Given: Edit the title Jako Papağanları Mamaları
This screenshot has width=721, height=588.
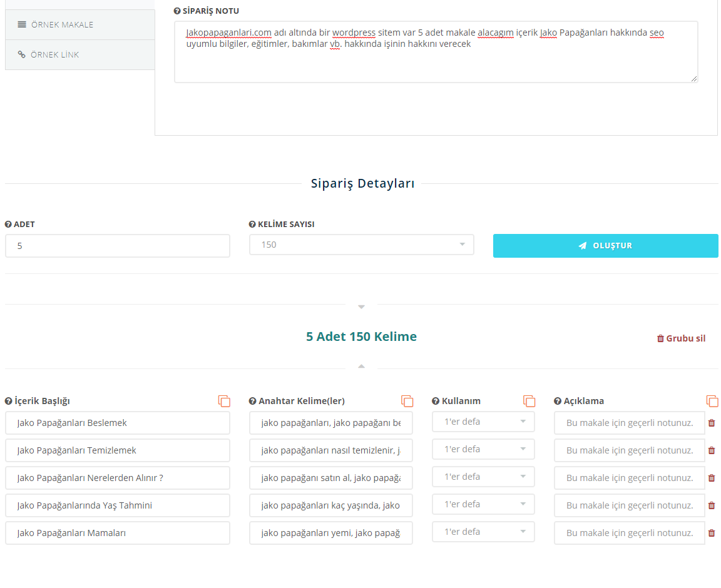Looking at the screenshot, I should pyautogui.click(x=118, y=534).
